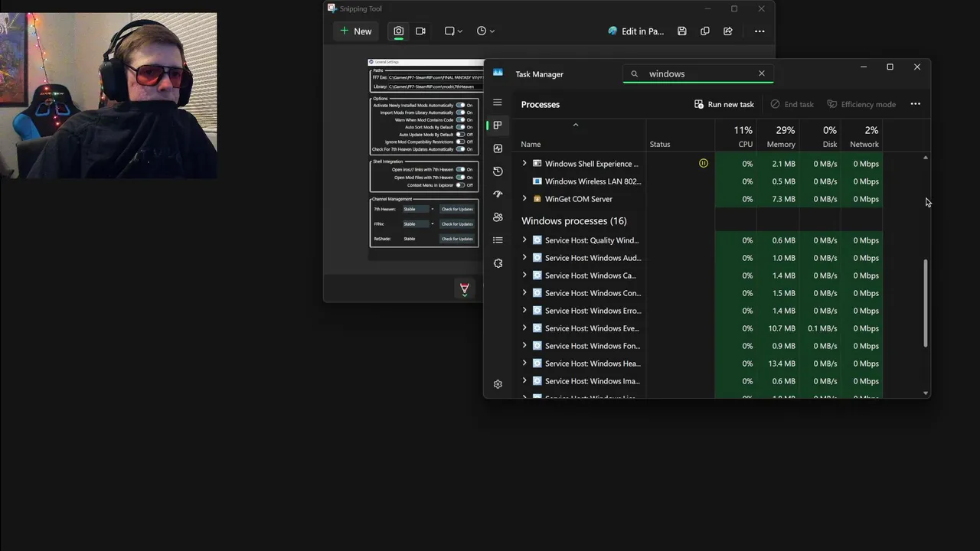
Task: Start a new snip with the New button
Action: coord(356,31)
